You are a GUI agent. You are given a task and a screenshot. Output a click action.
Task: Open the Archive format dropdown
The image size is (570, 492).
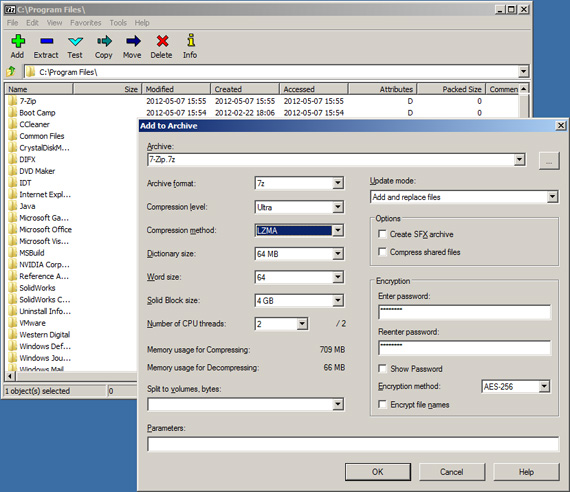(x=338, y=183)
